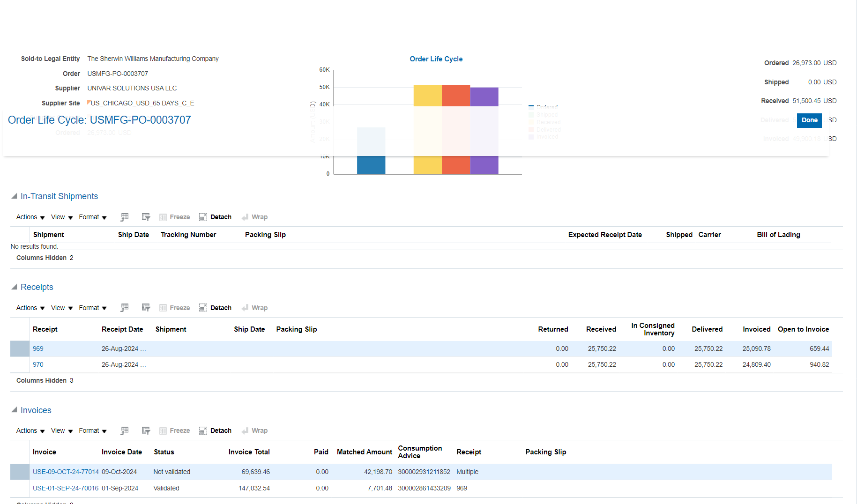Enable wrap in the Receipts table

(254, 308)
